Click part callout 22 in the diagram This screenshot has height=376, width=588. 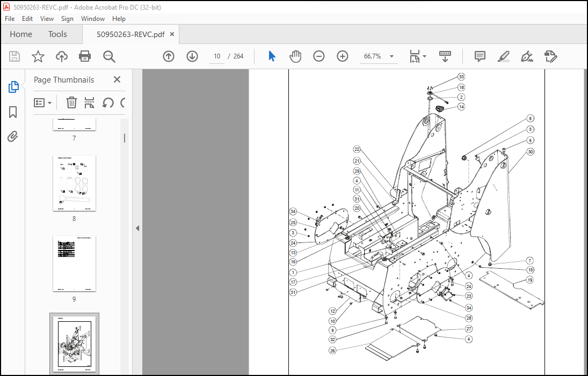coord(357,150)
